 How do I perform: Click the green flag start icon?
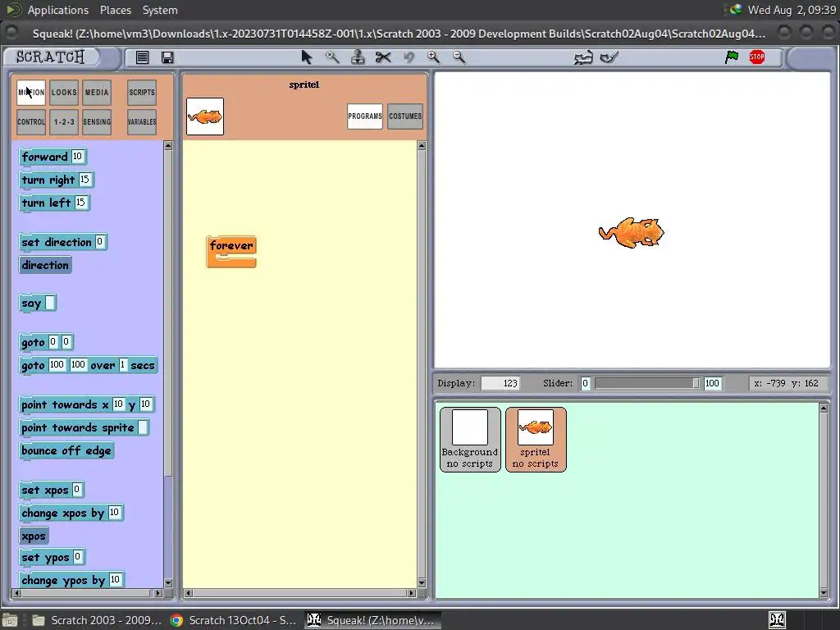coord(731,57)
